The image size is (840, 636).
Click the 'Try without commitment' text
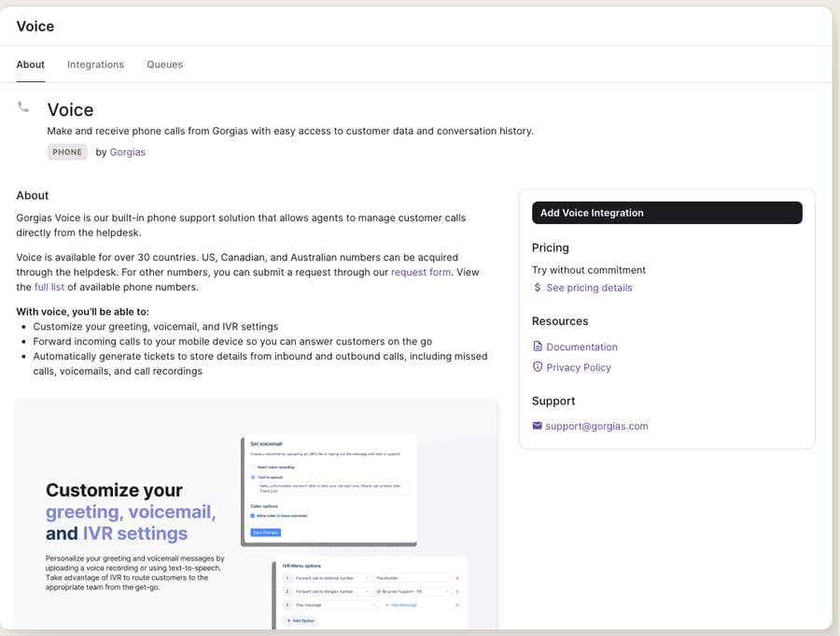[589, 270]
